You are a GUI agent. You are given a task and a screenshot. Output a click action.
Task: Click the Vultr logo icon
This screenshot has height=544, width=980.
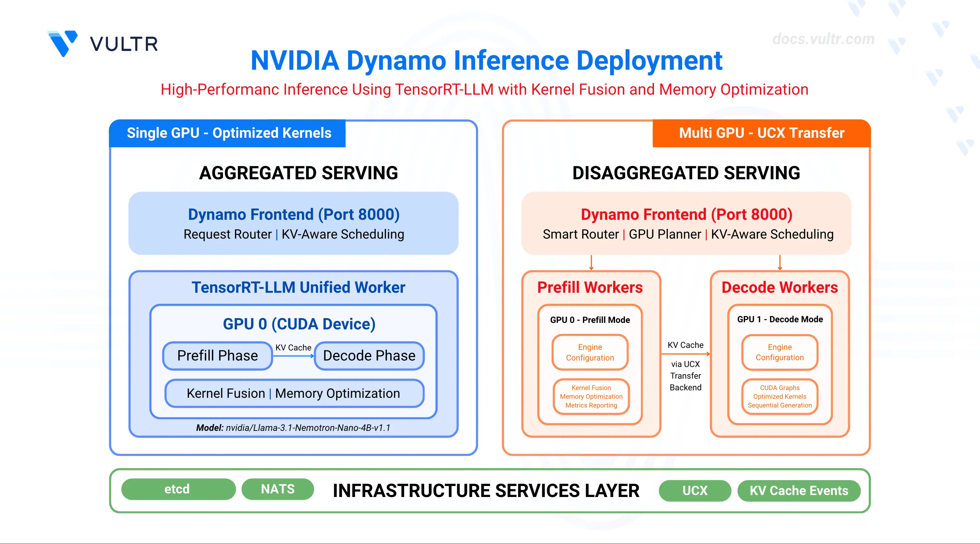[63, 43]
